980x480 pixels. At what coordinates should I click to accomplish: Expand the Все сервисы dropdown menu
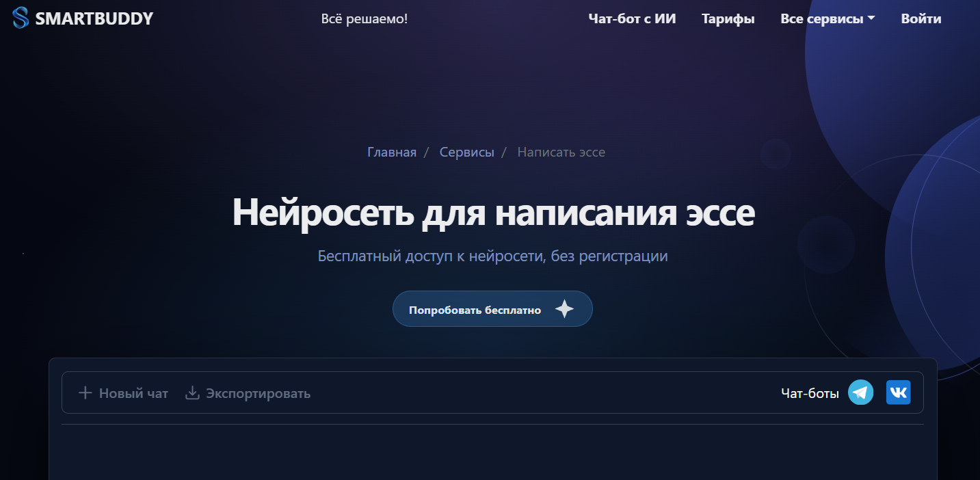(827, 19)
